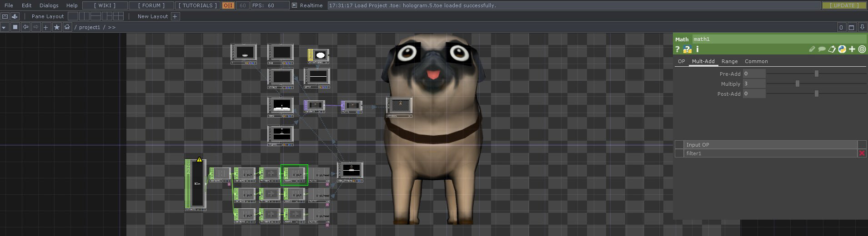
Task: Switch to the Range parameter tab
Action: click(x=729, y=61)
